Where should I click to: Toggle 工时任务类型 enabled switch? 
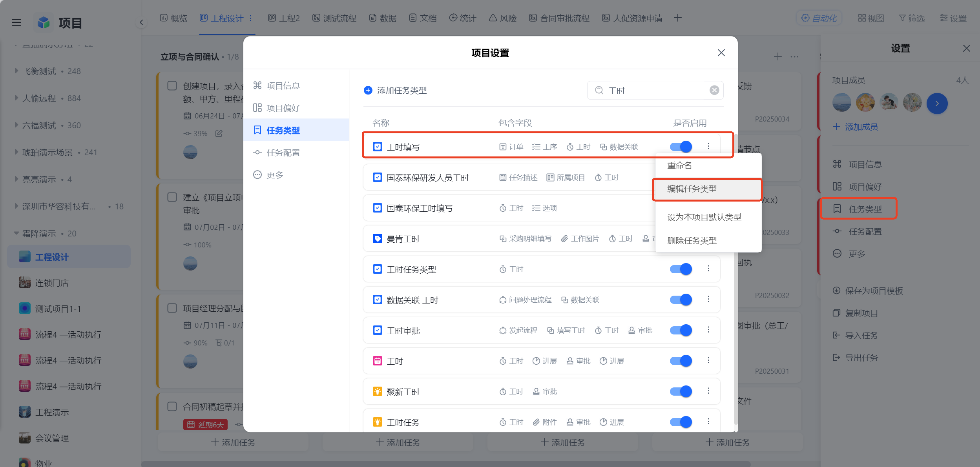point(681,269)
